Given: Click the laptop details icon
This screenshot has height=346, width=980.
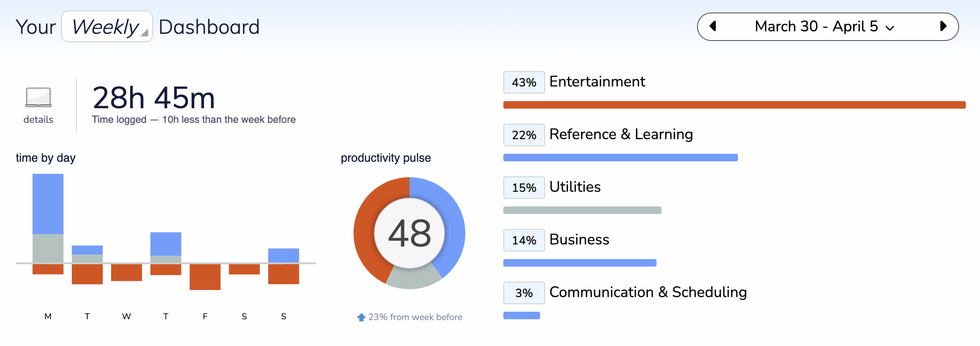Looking at the screenshot, I should coord(38,97).
